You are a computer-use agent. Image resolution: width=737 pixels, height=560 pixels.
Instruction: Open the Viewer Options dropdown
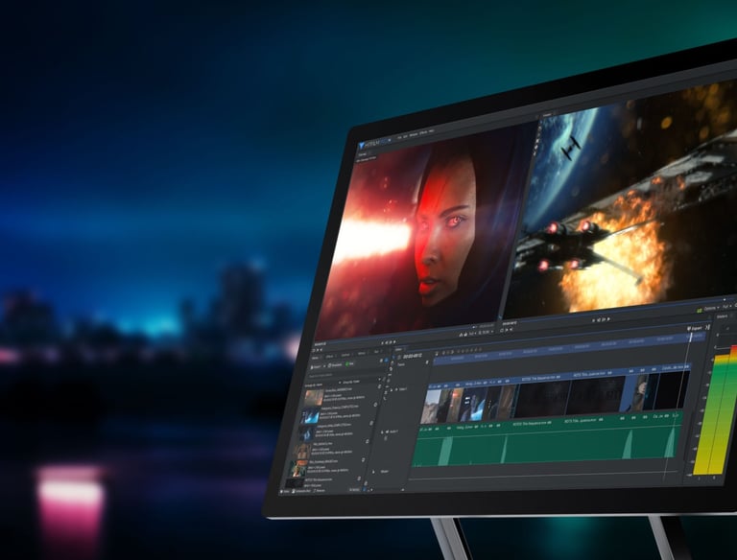click(x=710, y=309)
